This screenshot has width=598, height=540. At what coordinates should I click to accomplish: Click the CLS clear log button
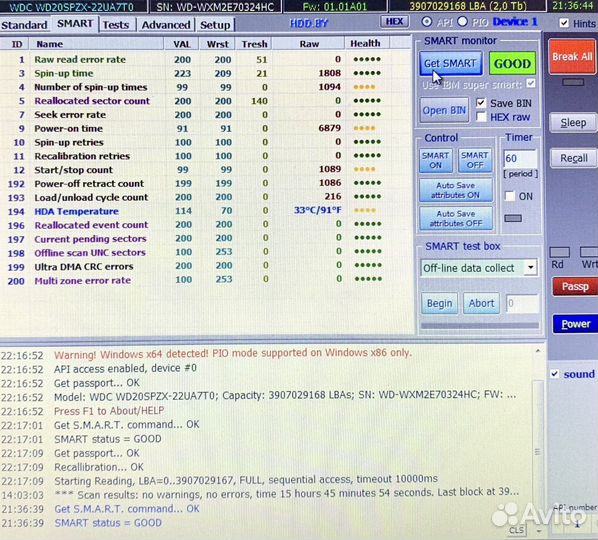pos(516,530)
